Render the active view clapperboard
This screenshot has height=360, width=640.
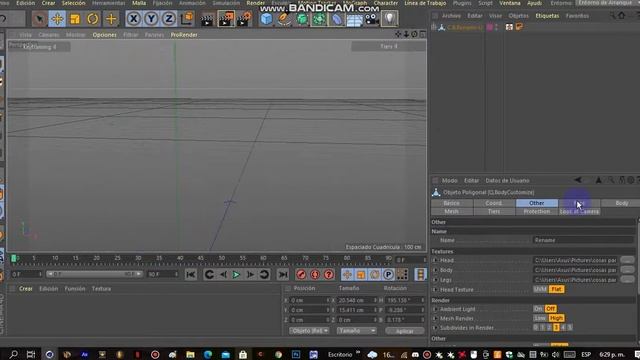pos(207,19)
